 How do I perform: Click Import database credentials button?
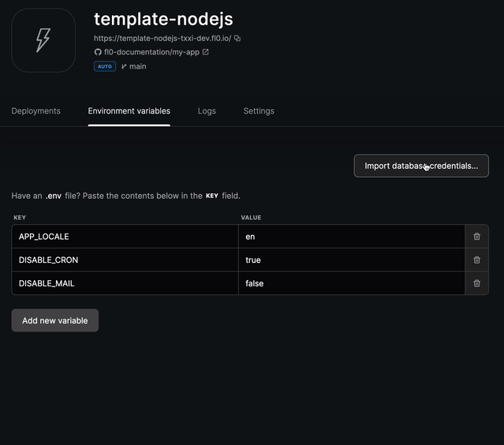tap(421, 166)
